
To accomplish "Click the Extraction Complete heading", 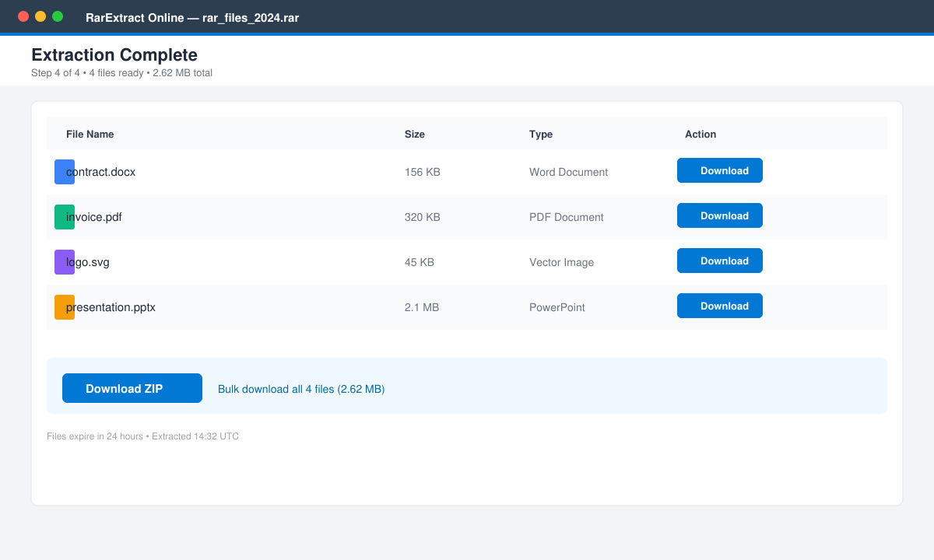I will [114, 55].
